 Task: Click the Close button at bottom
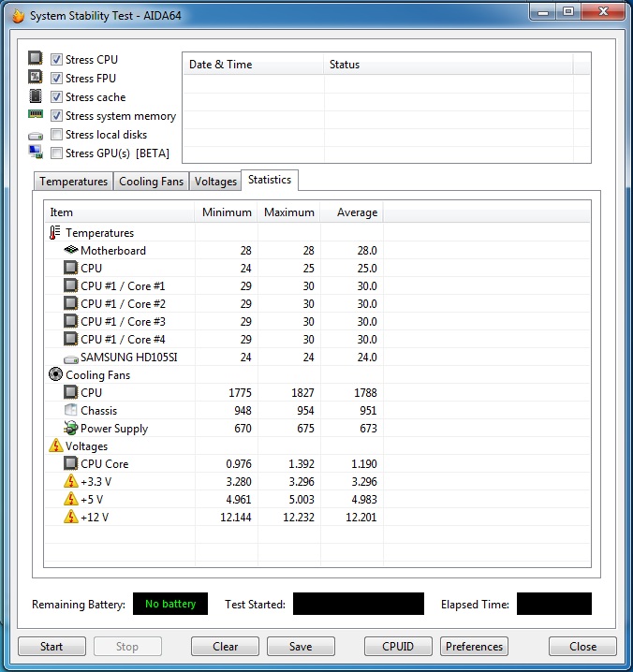pos(582,647)
